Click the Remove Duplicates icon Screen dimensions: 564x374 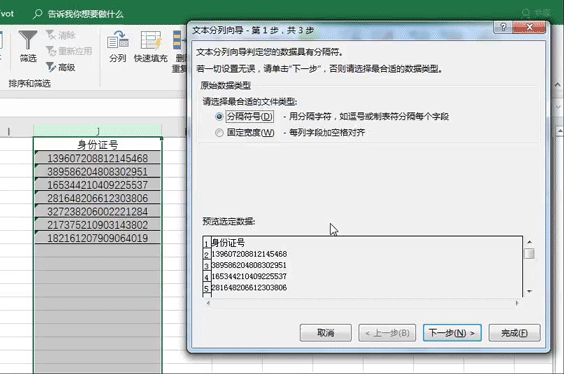click(x=179, y=41)
